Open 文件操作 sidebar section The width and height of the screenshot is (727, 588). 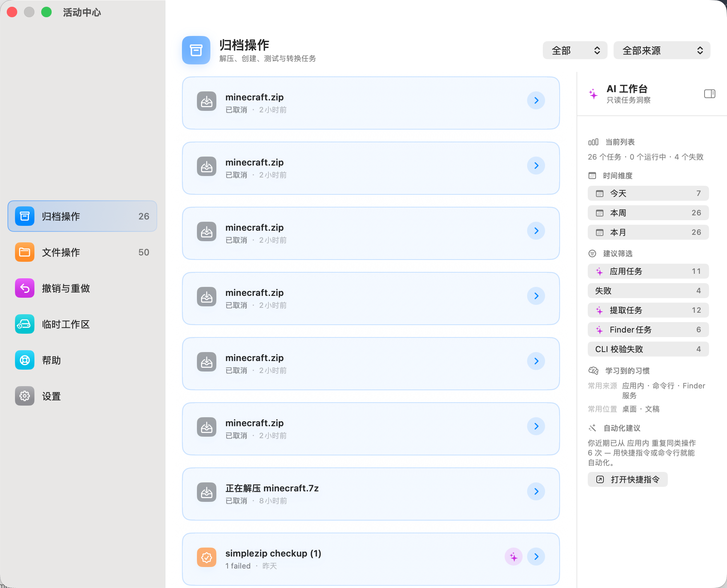82,252
